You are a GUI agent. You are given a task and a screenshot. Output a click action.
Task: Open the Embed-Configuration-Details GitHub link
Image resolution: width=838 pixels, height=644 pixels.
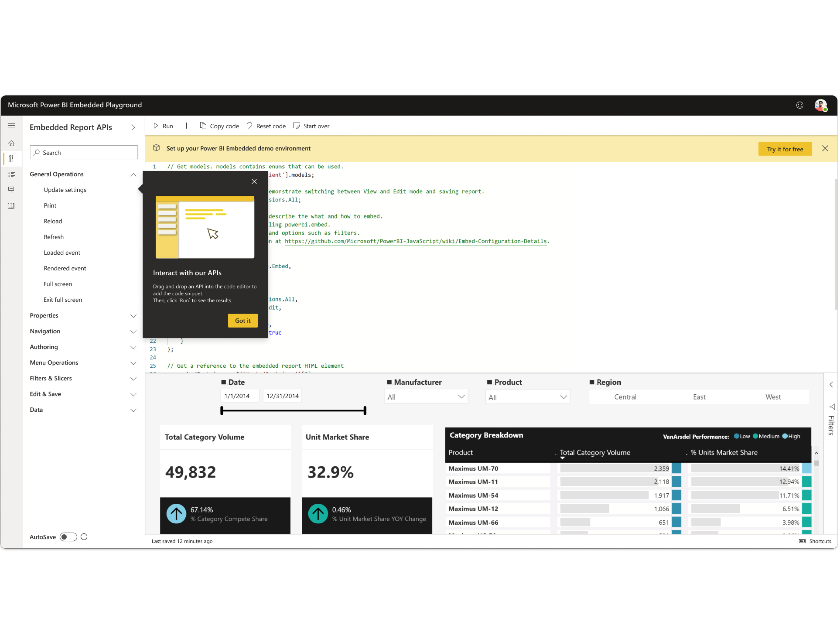[x=416, y=241]
